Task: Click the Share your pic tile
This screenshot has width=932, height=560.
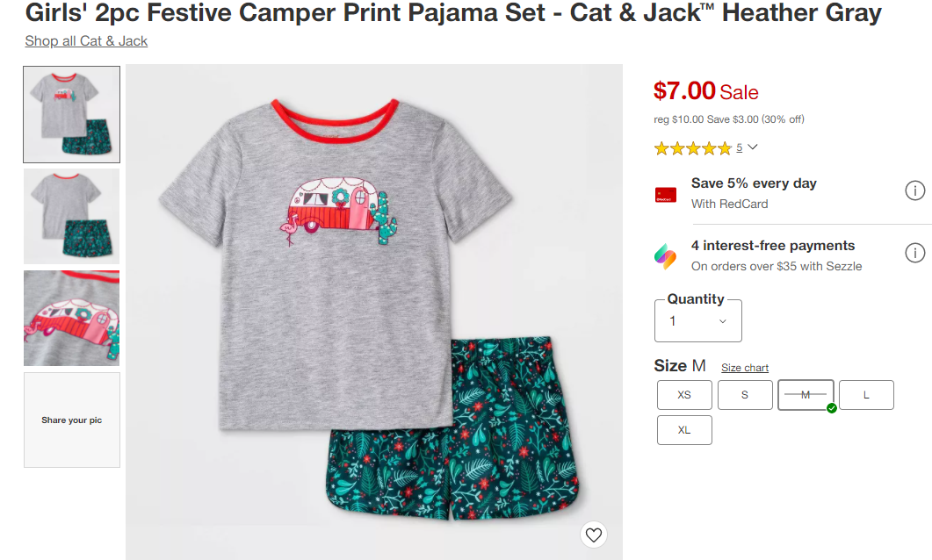Action: tap(72, 420)
